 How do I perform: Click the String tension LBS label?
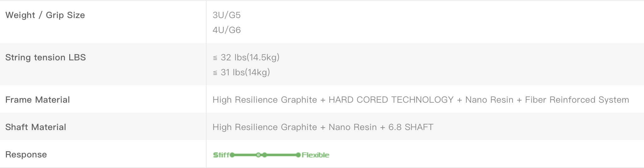(x=46, y=58)
